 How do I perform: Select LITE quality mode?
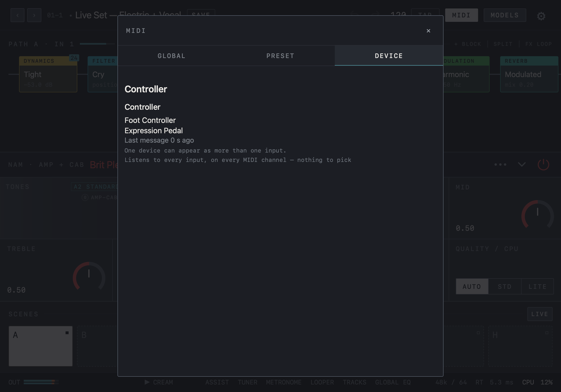click(538, 286)
